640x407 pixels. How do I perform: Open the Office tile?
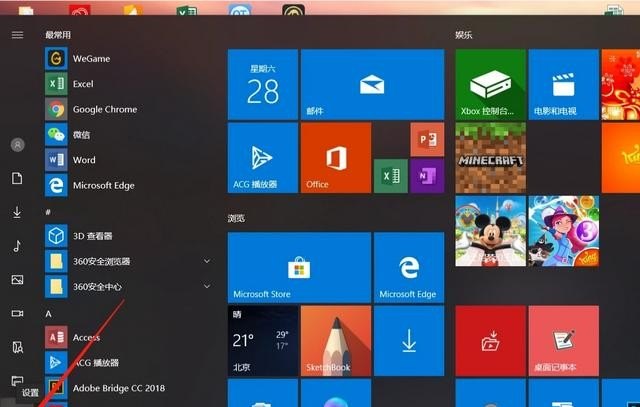pyautogui.click(x=336, y=158)
